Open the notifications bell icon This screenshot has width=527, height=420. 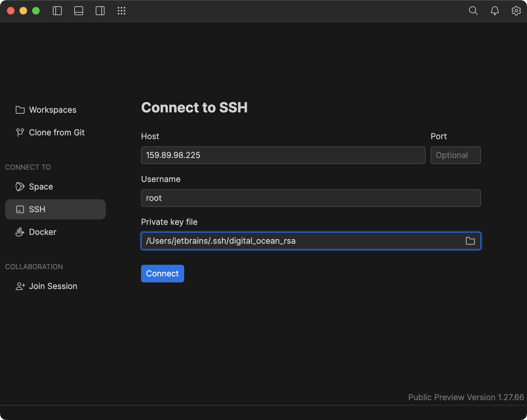click(495, 11)
